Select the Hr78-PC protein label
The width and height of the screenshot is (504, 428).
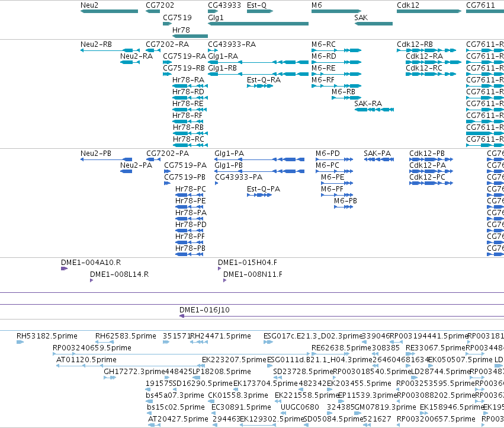pyautogui.click(x=191, y=189)
